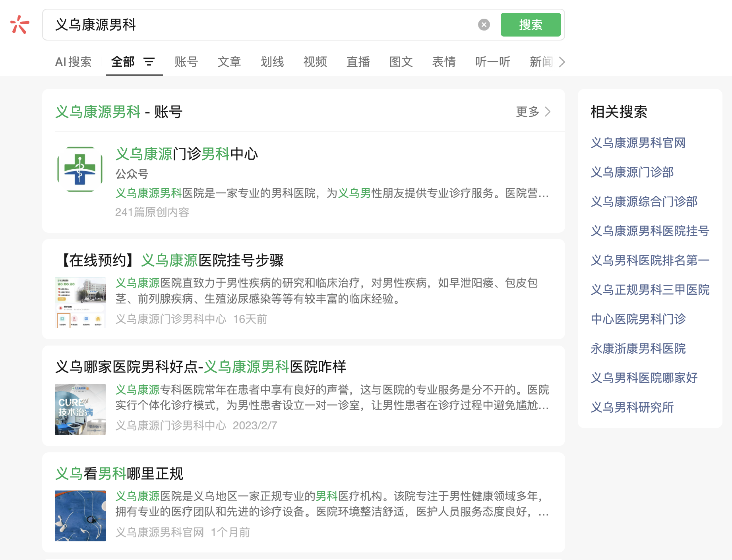
Task: Search related term 义乌康源男科官网
Action: tap(638, 143)
